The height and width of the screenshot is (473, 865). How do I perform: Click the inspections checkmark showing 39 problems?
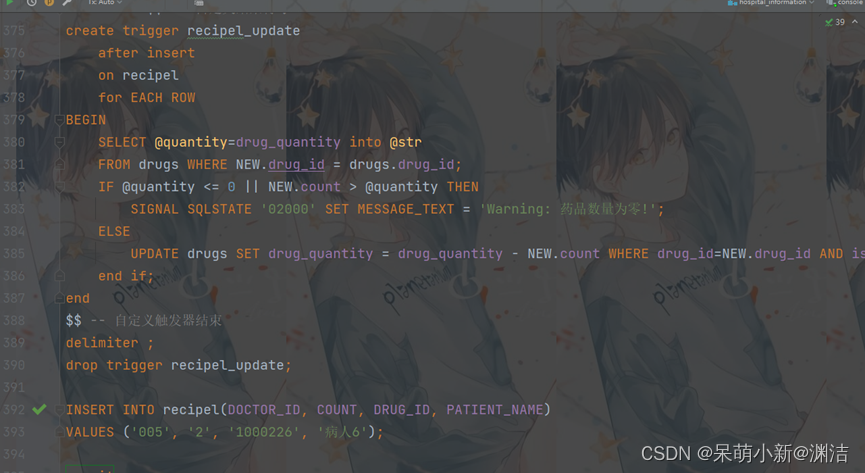point(835,22)
